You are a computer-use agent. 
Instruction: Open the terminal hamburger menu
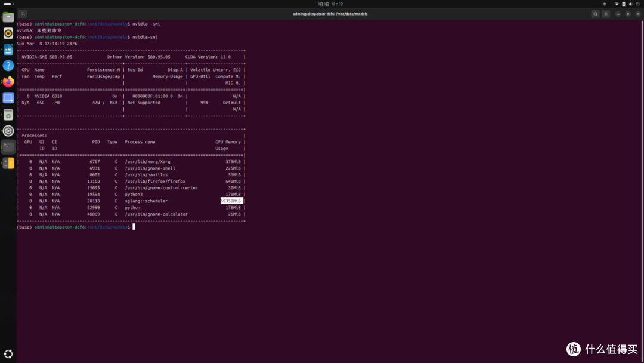606,14
